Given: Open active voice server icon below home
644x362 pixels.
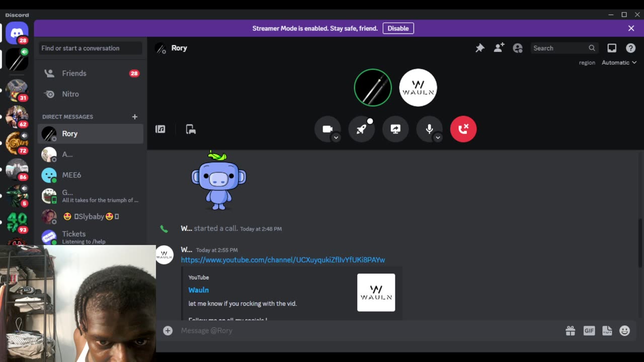Looking at the screenshot, I should (x=17, y=60).
